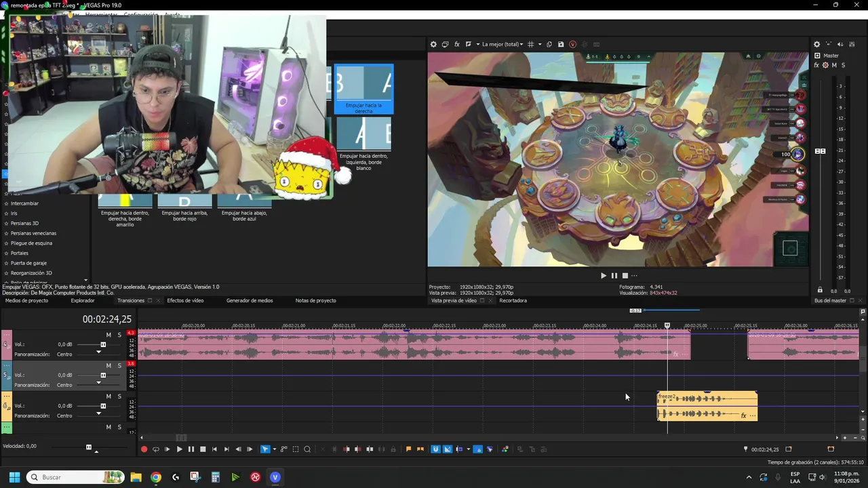
Task: Toggle overlays grid icon in the preview
Action: coord(531,44)
